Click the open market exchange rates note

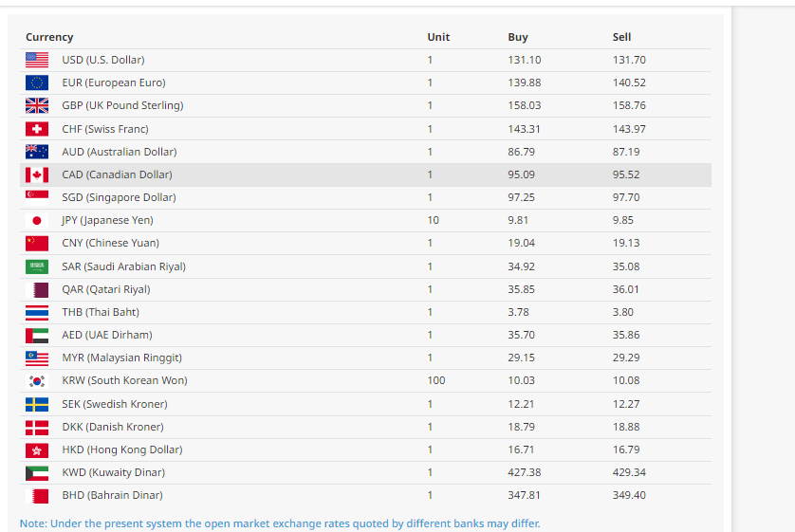pos(280,523)
